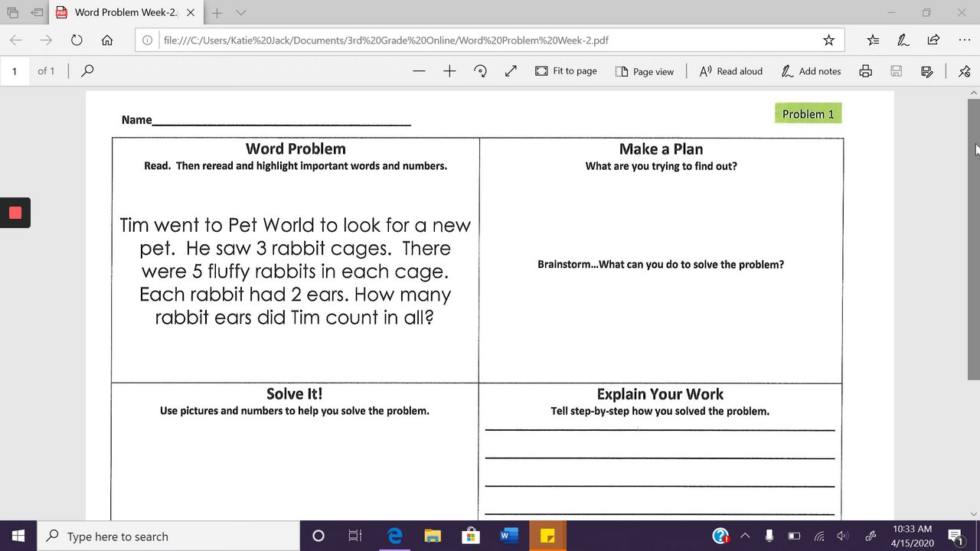Click the Name label on worksheet
The image size is (980, 551).
click(136, 119)
